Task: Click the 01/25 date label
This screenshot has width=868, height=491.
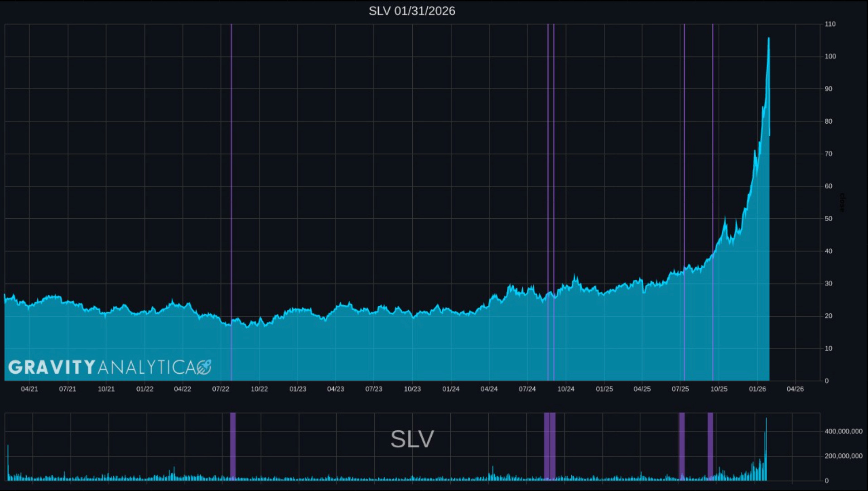Action: [604, 389]
